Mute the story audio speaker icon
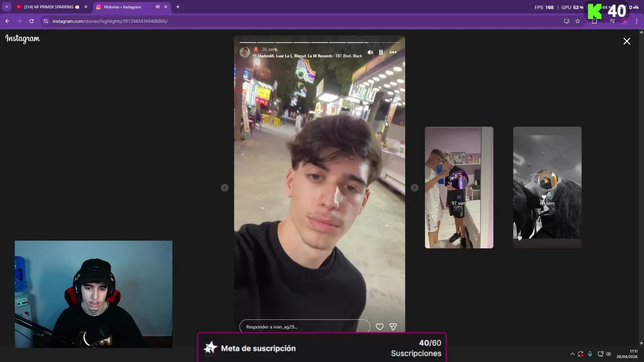644x362 pixels. 370,52
